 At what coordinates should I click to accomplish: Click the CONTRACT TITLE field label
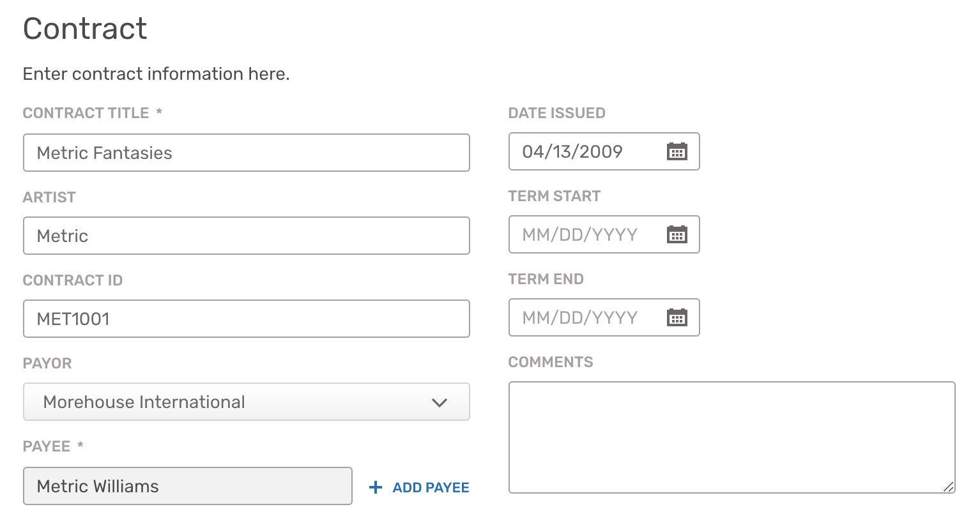click(x=86, y=113)
